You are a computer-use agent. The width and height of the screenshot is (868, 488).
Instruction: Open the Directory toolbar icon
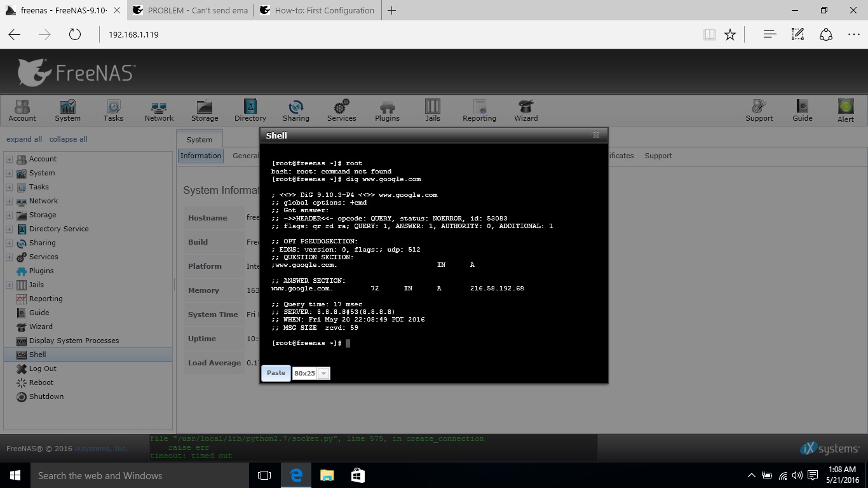coord(250,110)
